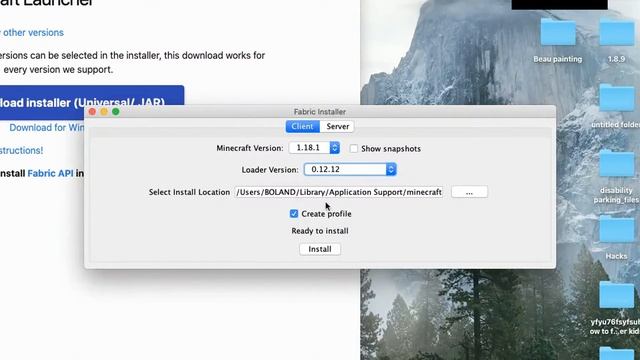Follow the Fabric API link on the webpage

(50, 173)
